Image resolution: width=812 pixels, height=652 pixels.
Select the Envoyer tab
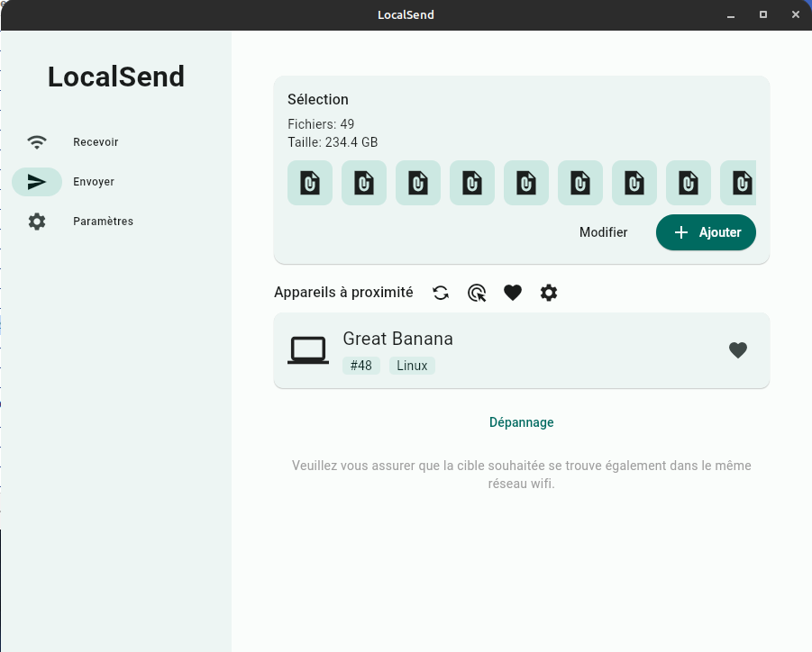tap(93, 182)
